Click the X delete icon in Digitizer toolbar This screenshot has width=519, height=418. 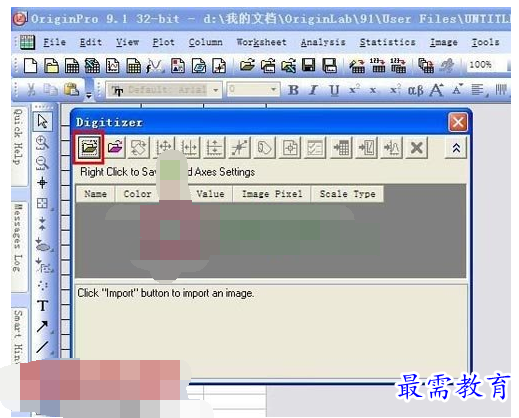(417, 147)
